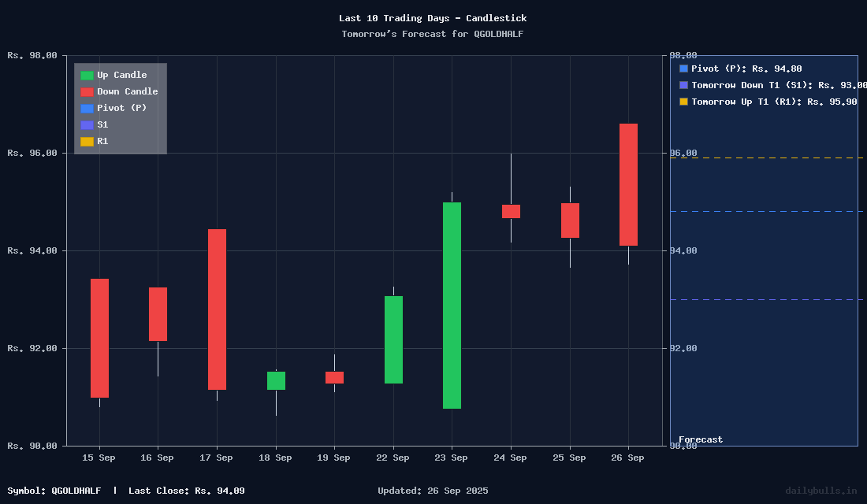The height and width of the screenshot is (504, 867).
Task: Click the '18 Sep' x-axis label
Action: (275, 458)
